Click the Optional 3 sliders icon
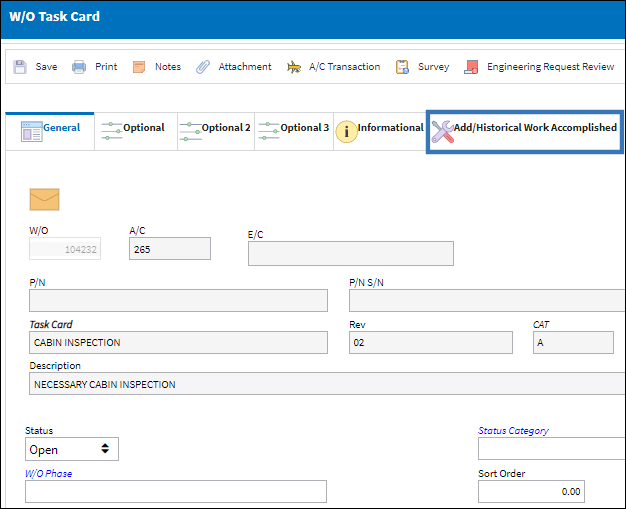The image size is (626, 509). [269, 131]
